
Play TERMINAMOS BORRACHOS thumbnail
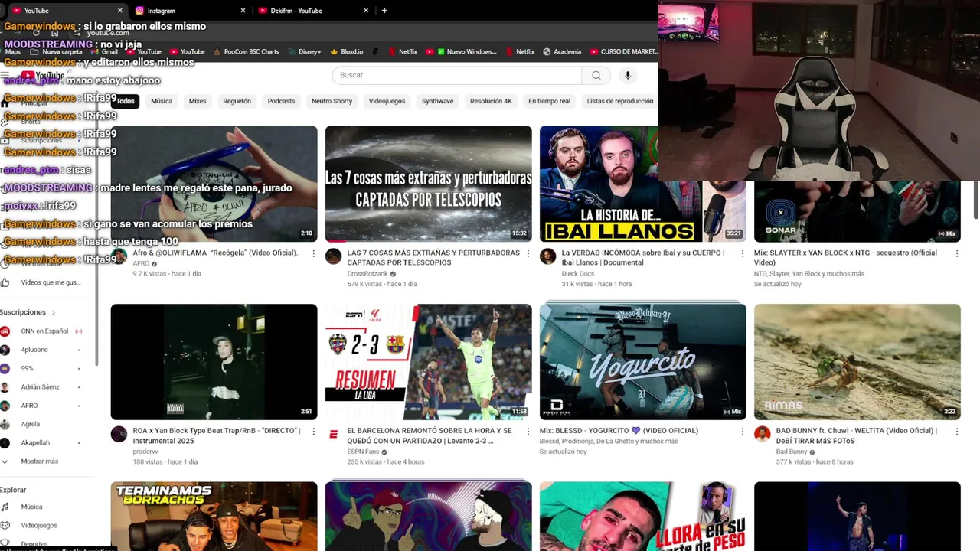click(214, 516)
